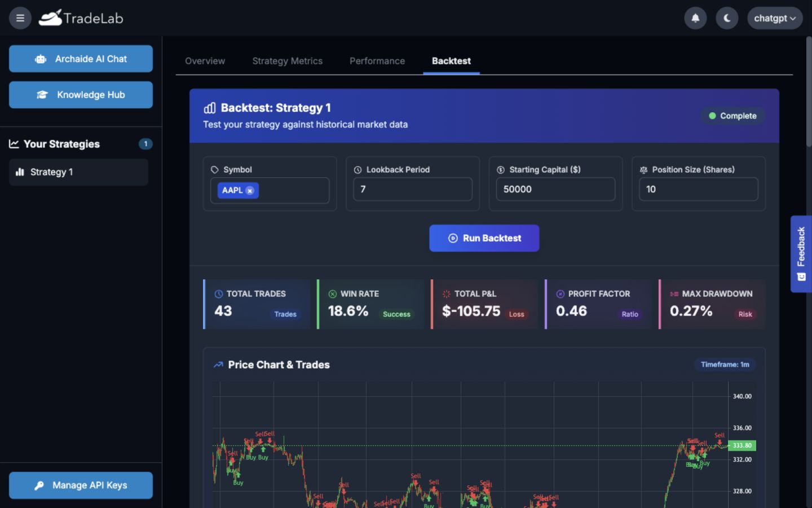Open the Knowledge Hub
This screenshot has width=812, height=508.
(x=81, y=95)
